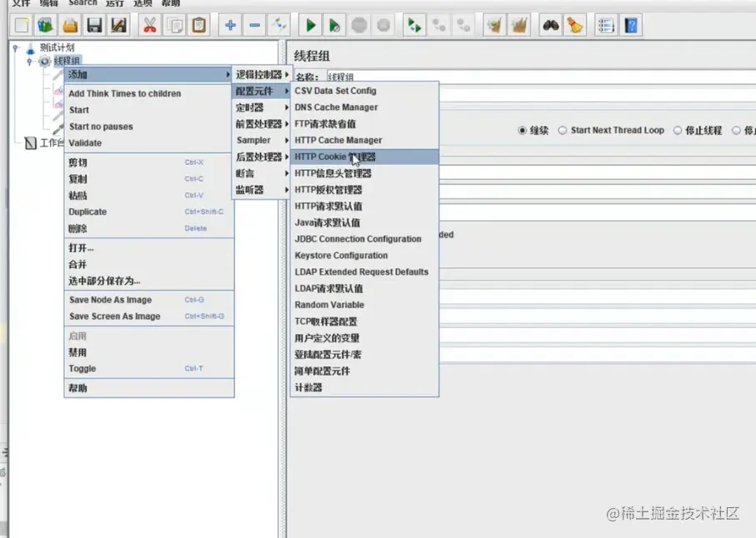Click the 名称 input field

[x=542, y=77]
